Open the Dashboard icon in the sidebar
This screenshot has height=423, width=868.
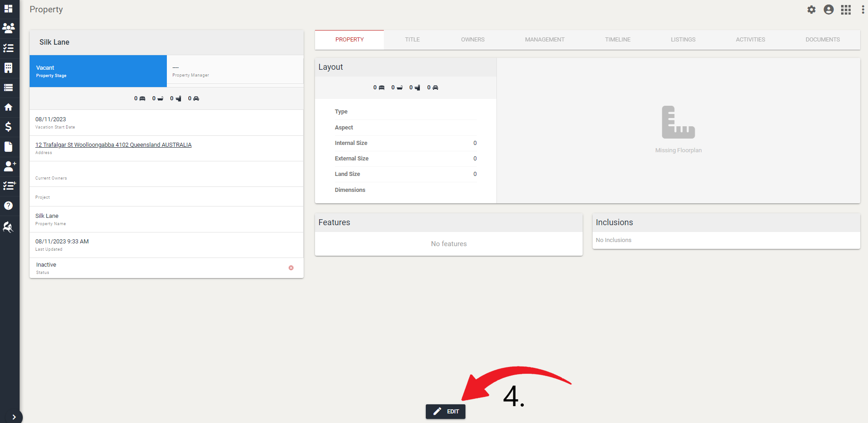(x=9, y=9)
